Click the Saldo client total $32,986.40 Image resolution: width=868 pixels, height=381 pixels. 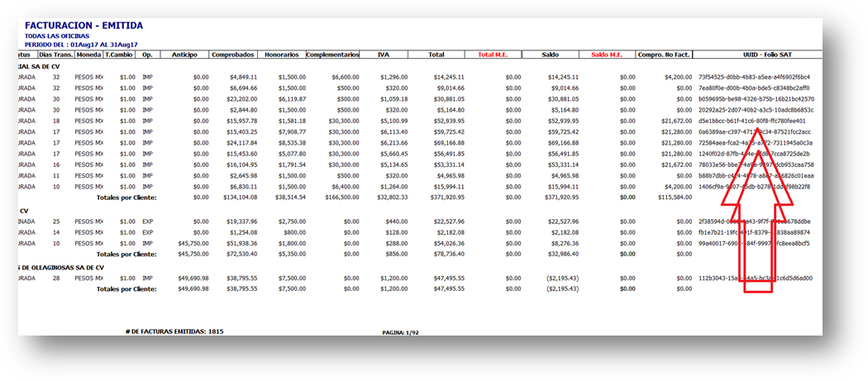pos(564,255)
